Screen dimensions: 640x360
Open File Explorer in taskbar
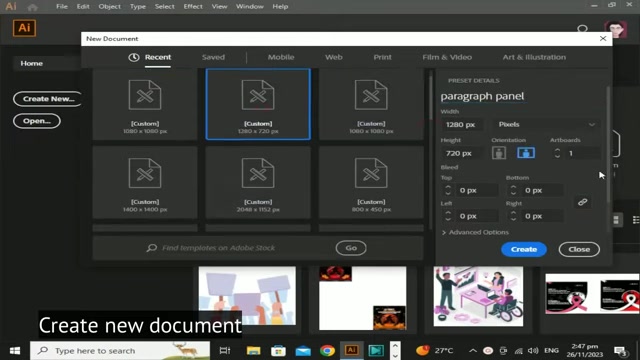(x=253, y=351)
